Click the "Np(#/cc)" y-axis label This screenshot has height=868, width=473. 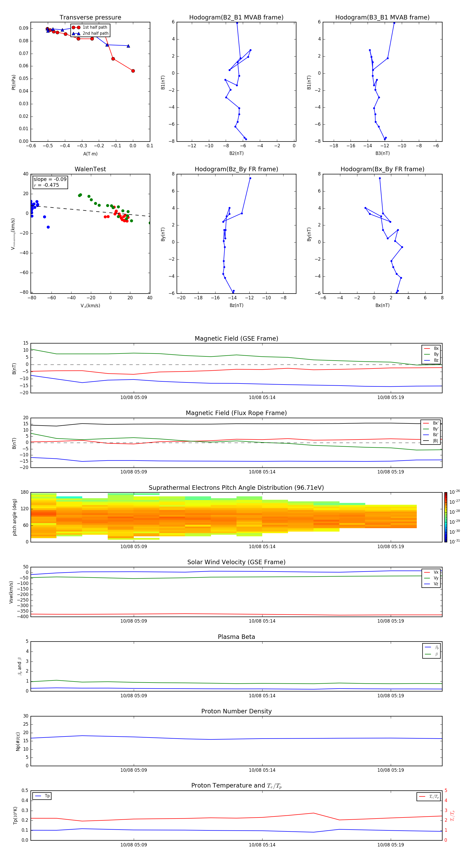tap(18, 741)
